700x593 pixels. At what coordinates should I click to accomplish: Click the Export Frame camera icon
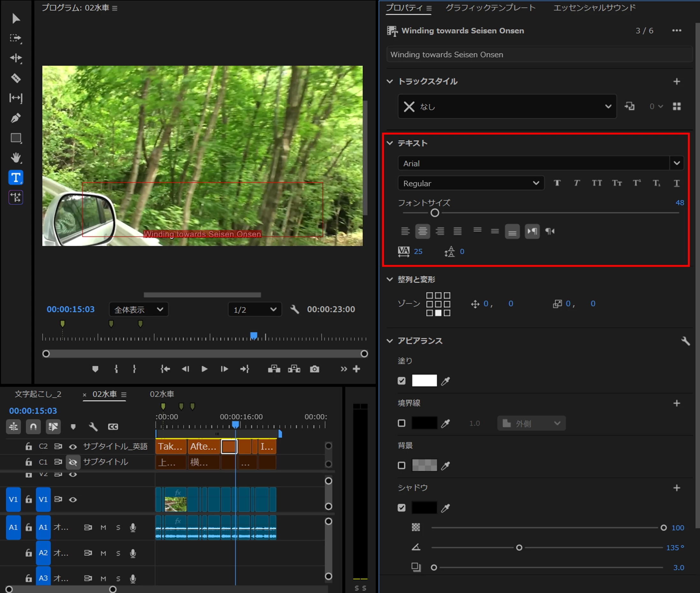click(314, 369)
